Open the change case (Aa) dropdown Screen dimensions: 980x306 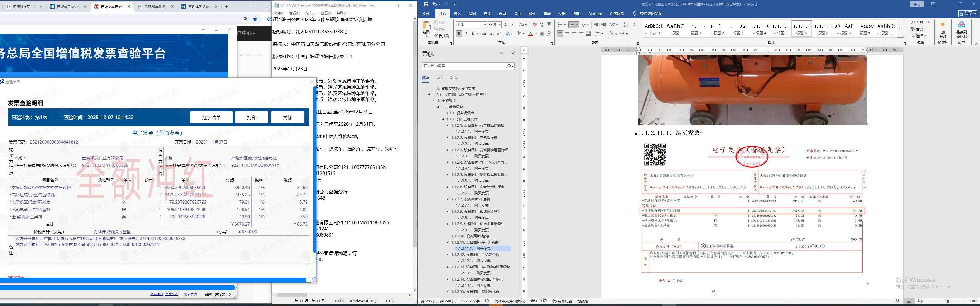pyautogui.click(x=523, y=25)
